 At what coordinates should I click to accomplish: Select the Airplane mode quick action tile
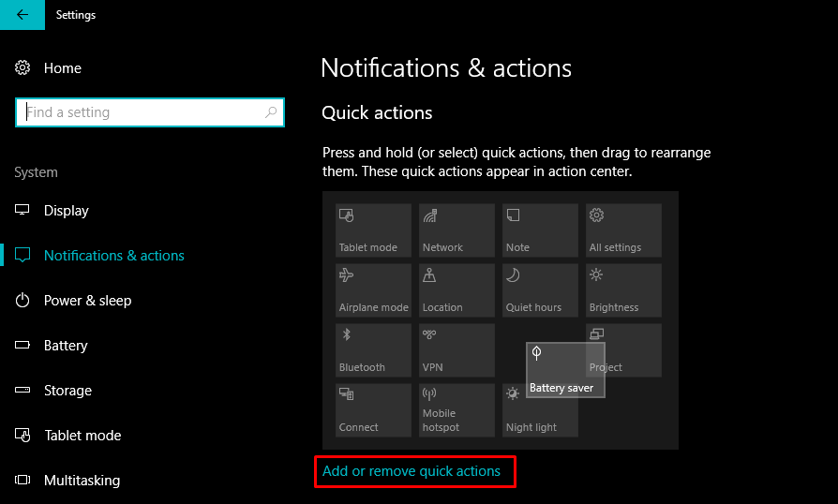coord(373,290)
